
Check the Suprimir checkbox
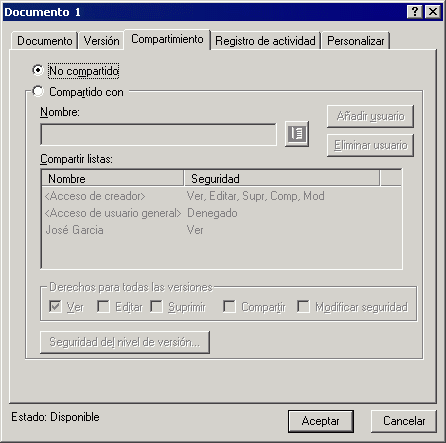coord(156,306)
